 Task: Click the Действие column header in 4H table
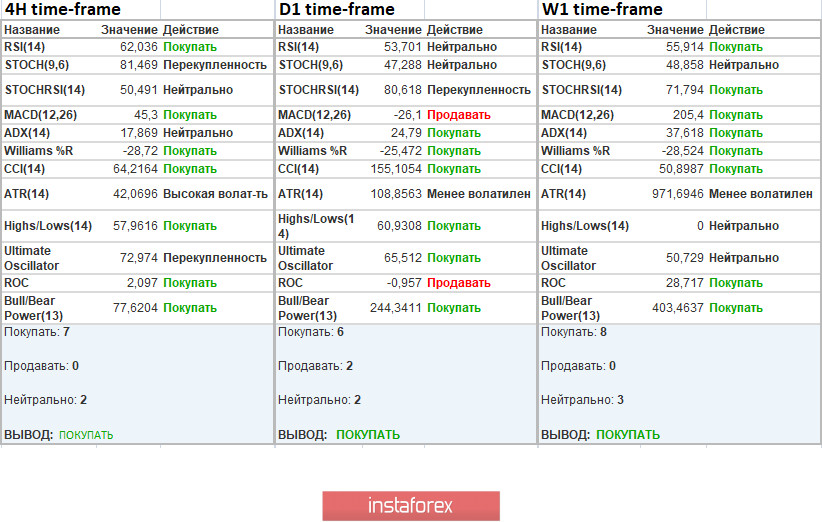pyautogui.click(x=189, y=30)
